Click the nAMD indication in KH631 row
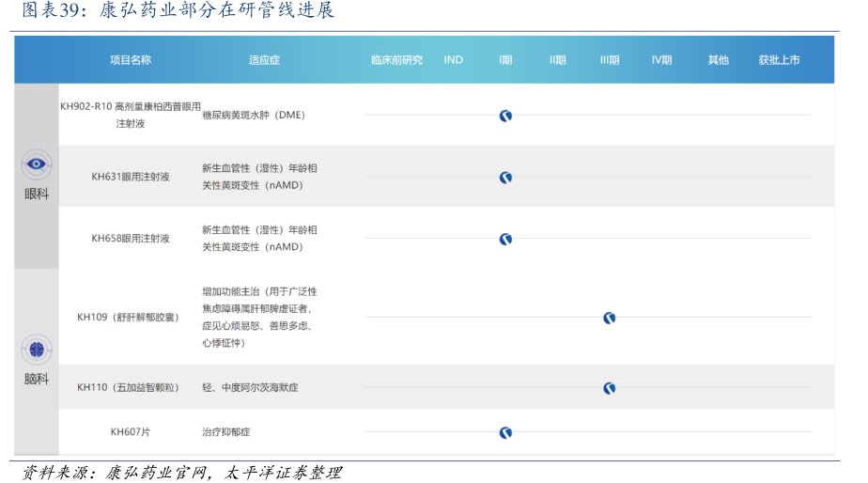 coord(259,177)
